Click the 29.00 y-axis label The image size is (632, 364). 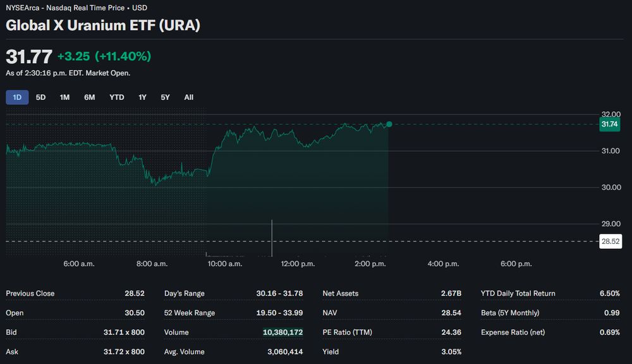pyautogui.click(x=611, y=224)
